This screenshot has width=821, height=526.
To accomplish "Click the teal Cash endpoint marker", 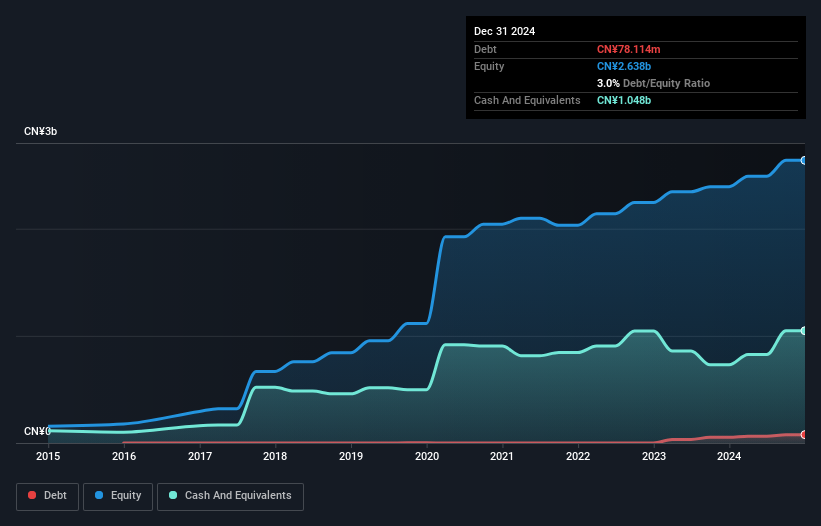I will 804,331.
